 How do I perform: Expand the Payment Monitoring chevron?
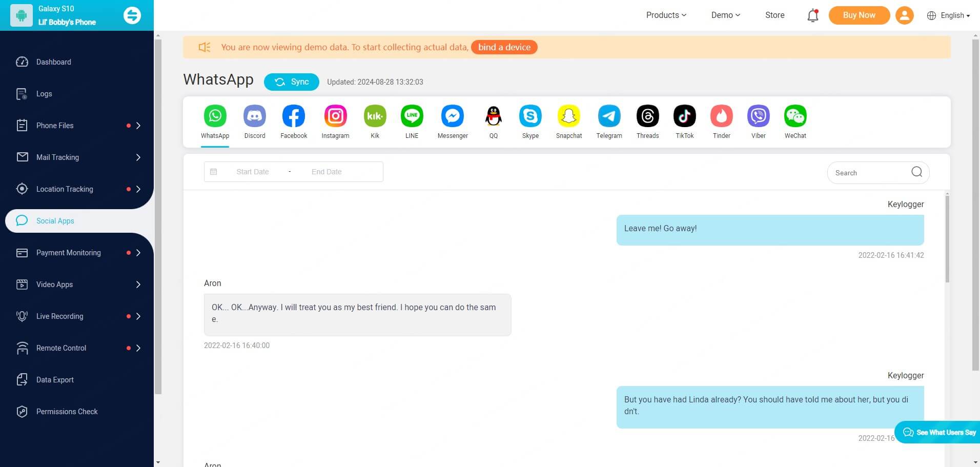click(x=138, y=253)
